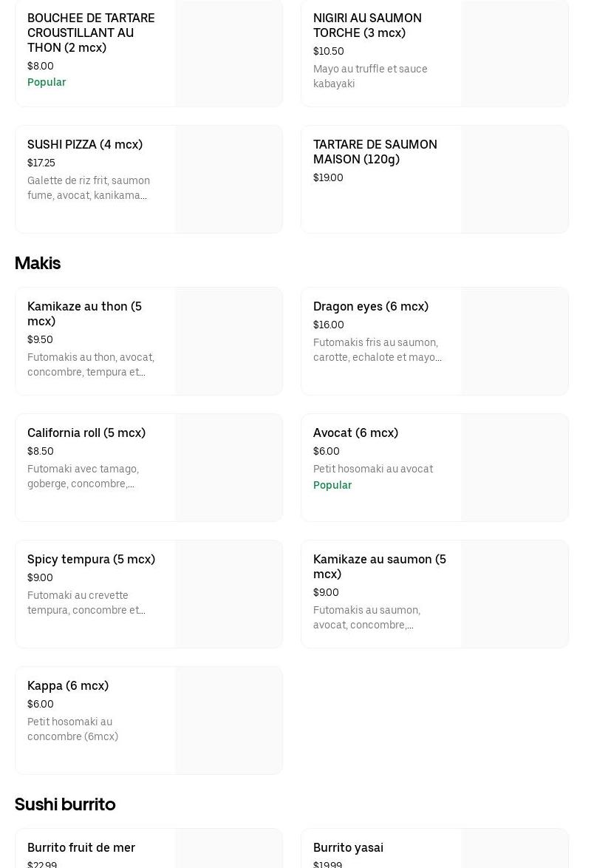Click the Tartare de Saumon Maison thumbnail
The image size is (594, 868).
(x=515, y=180)
